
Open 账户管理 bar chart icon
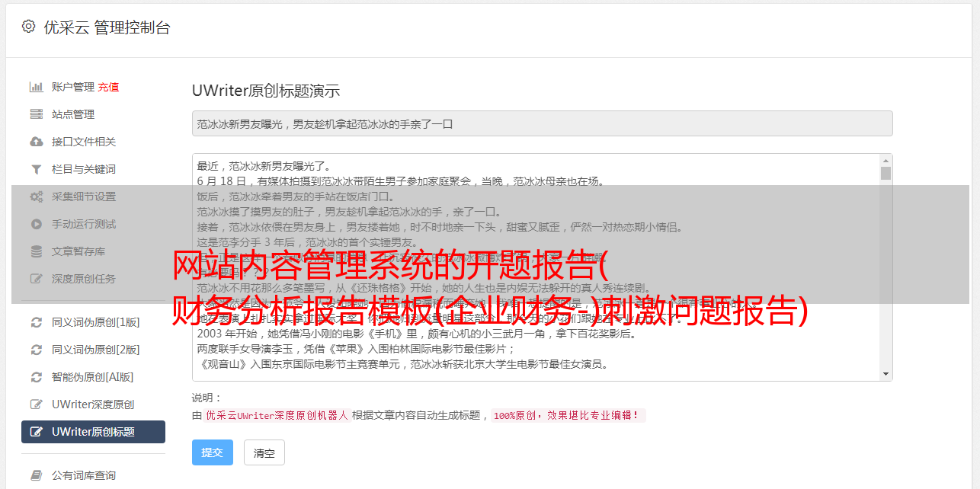click(36, 87)
